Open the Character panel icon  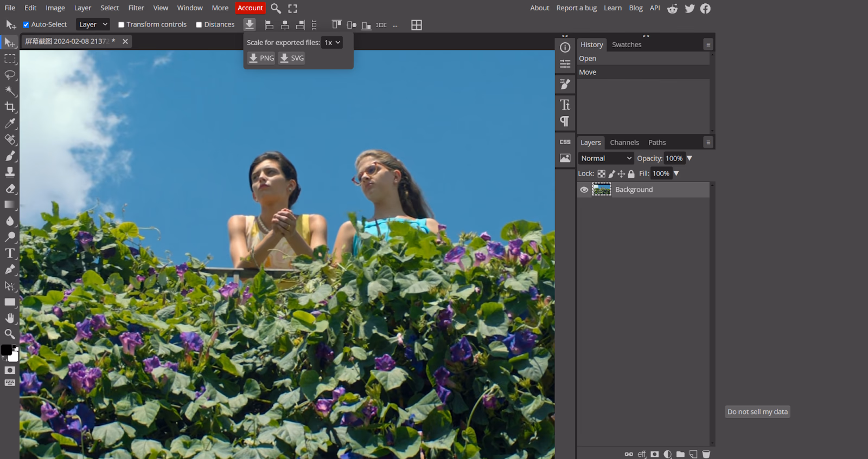(x=565, y=105)
